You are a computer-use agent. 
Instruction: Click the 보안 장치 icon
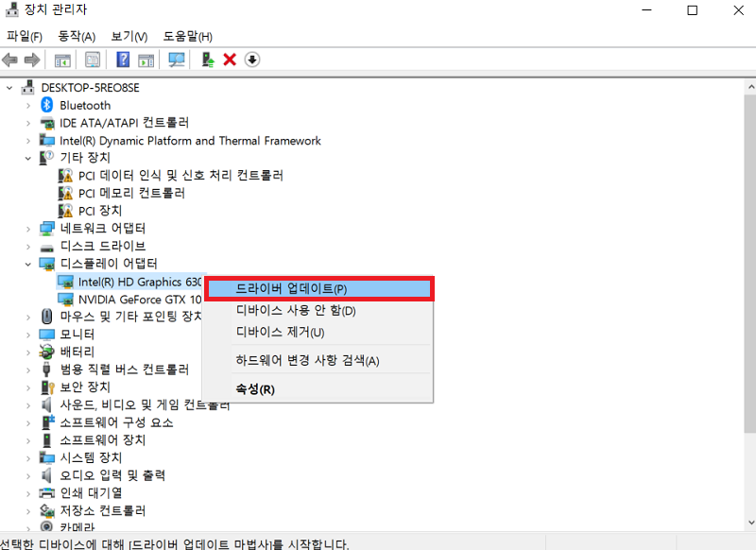pyautogui.click(x=46, y=387)
